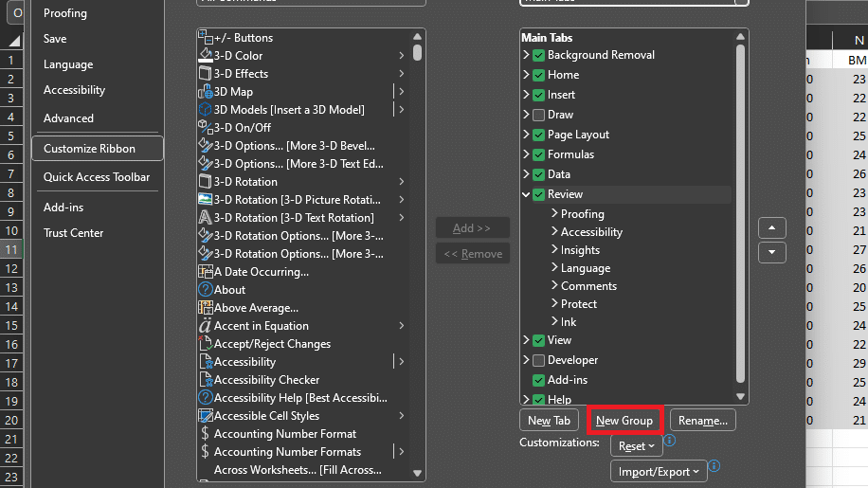This screenshot has height=488, width=868.
Task: Click the Move Up arrow button
Action: tap(772, 228)
